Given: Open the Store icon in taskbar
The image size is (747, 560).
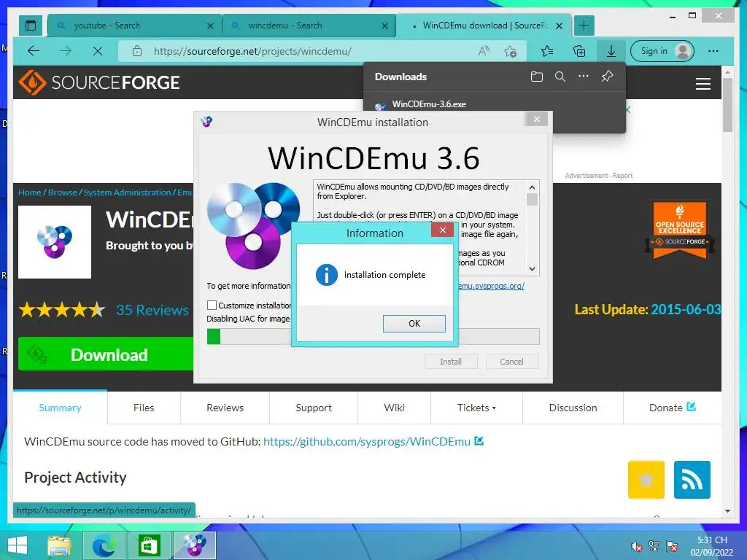Looking at the screenshot, I should click(149, 545).
